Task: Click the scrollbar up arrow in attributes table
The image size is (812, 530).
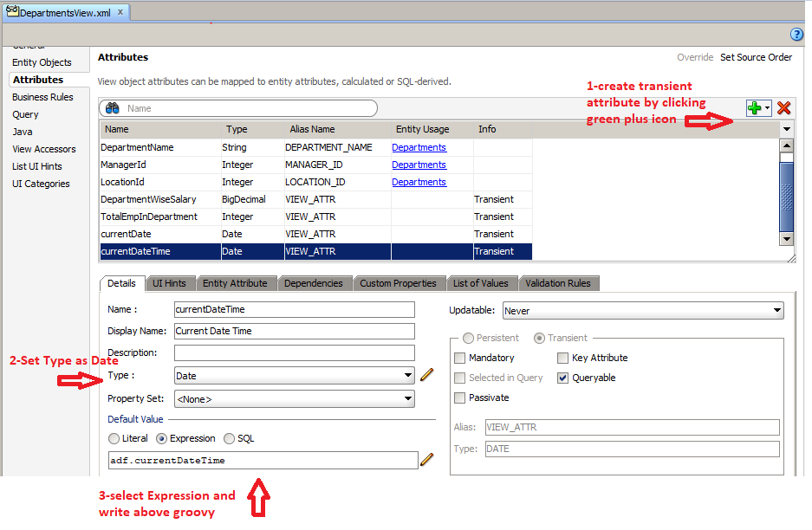Action: pyautogui.click(x=787, y=145)
